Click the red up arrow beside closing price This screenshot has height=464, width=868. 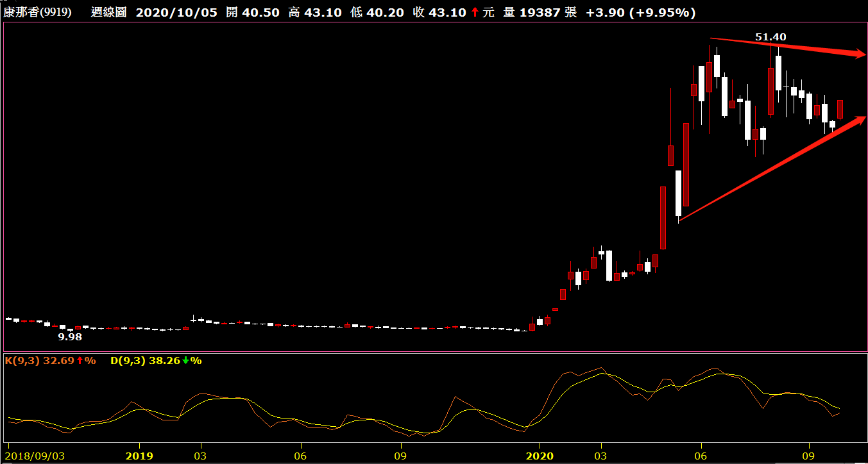pyautogui.click(x=475, y=12)
